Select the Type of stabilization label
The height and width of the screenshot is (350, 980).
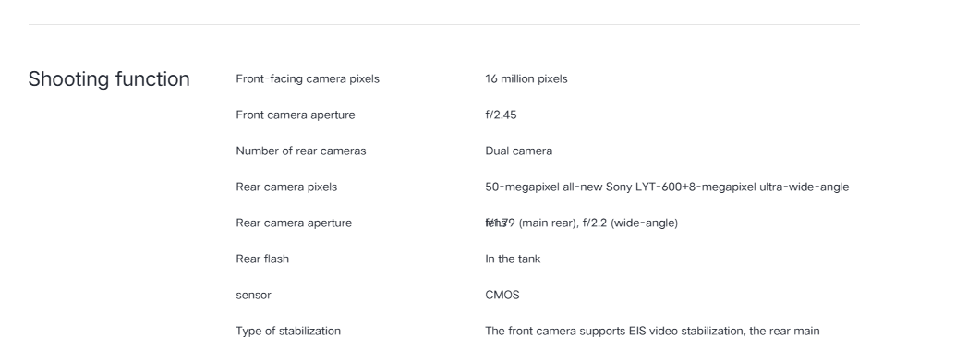288,332
